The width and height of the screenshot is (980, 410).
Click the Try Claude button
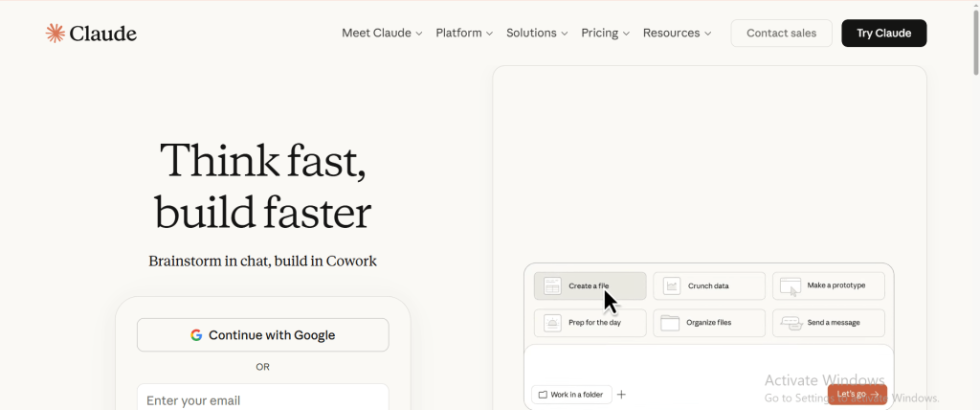pyautogui.click(x=883, y=34)
